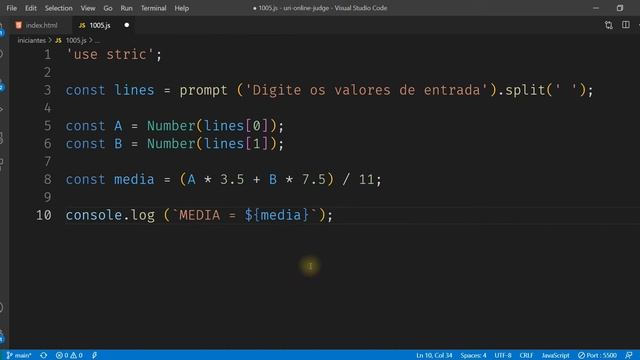Click the lightning icon in the status bar
This screenshot has height=360, width=640.
coord(94,355)
